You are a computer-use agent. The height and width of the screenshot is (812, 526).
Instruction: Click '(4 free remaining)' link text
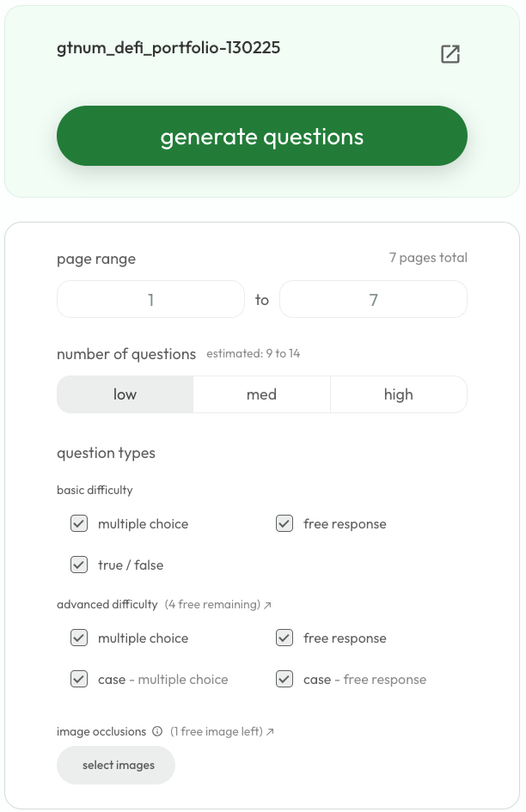pos(212,605)
